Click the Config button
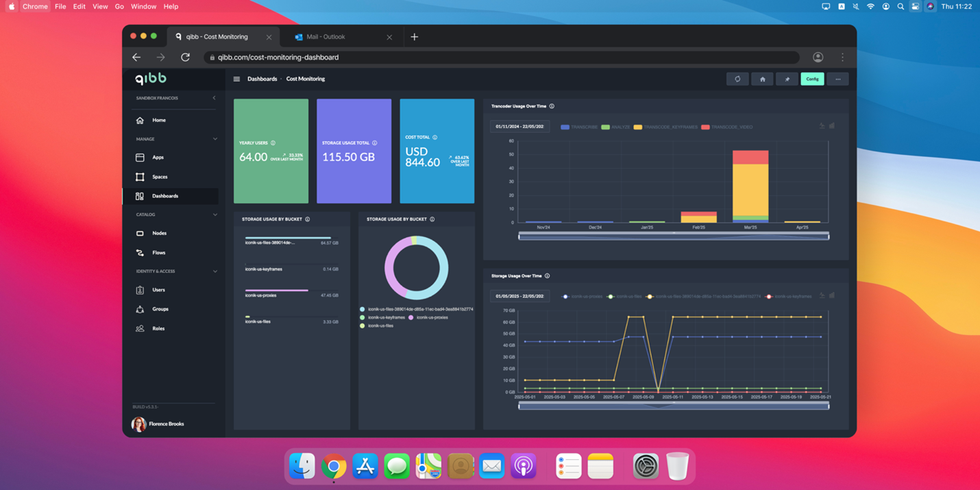Screen dimensions: 980x490 [812, 79]
